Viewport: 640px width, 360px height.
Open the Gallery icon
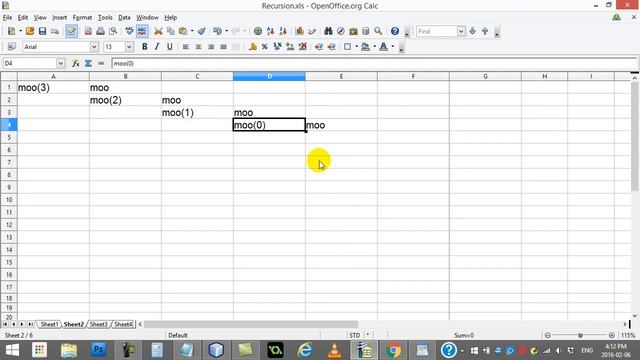(353, 31)
